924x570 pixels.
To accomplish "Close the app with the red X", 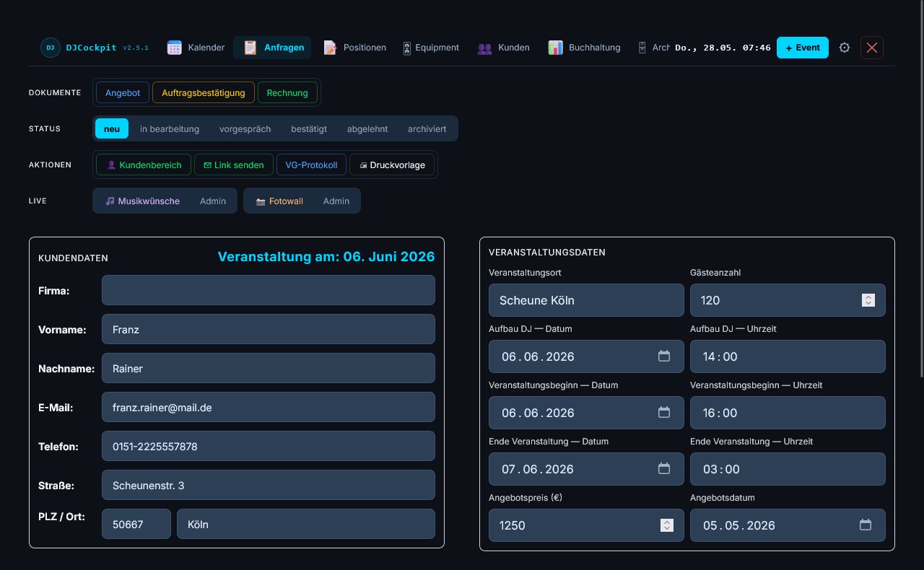I will 872,48.
